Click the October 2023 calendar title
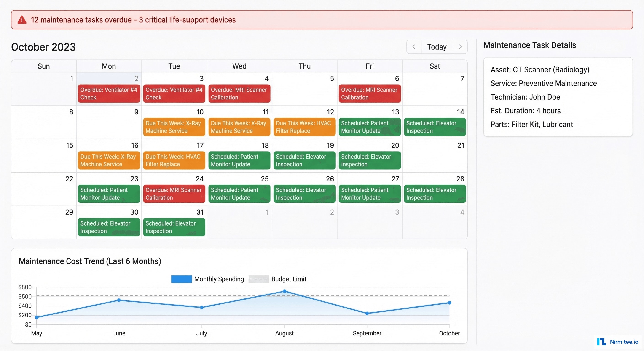The width and height of the screenshot is (644, 351). point(43,47)
